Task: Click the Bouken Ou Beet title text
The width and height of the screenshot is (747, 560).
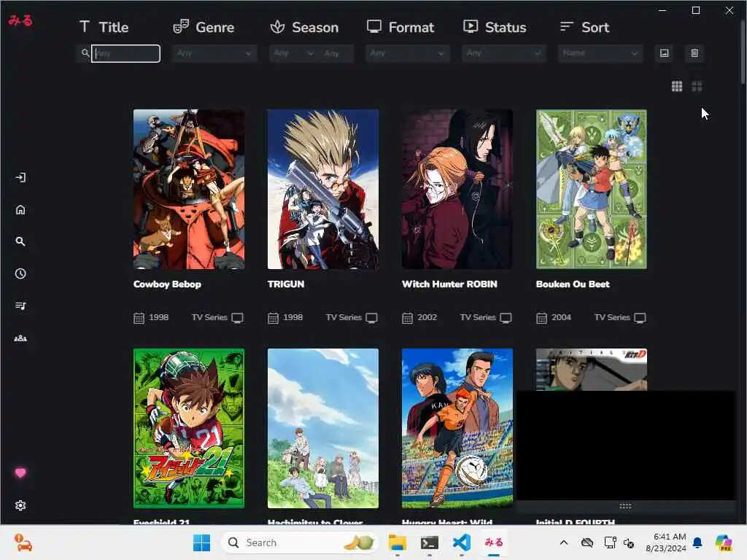Action: pos(573,284)
